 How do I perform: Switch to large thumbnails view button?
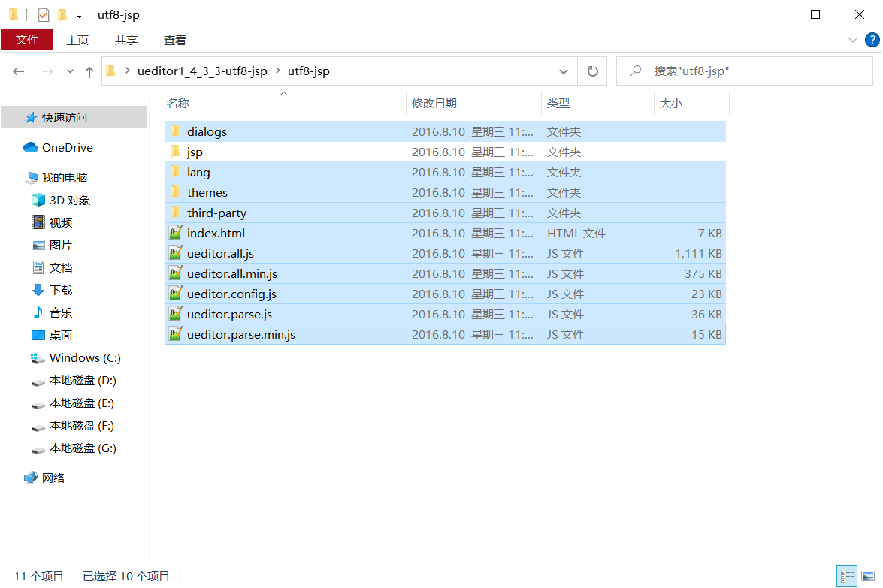coord(868,576)
